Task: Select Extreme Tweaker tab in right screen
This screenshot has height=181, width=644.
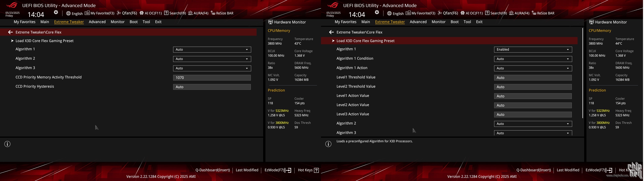Action: [390, 22]
